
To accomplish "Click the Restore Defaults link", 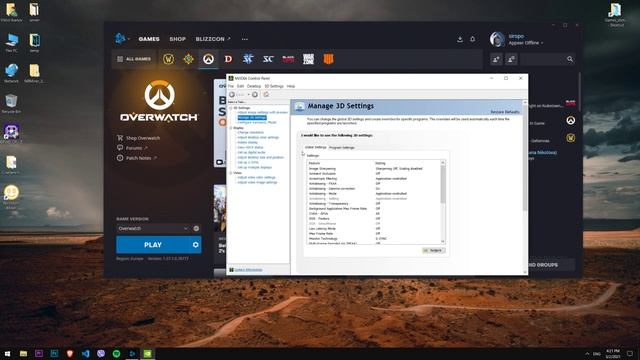I will tap(505, 112).
